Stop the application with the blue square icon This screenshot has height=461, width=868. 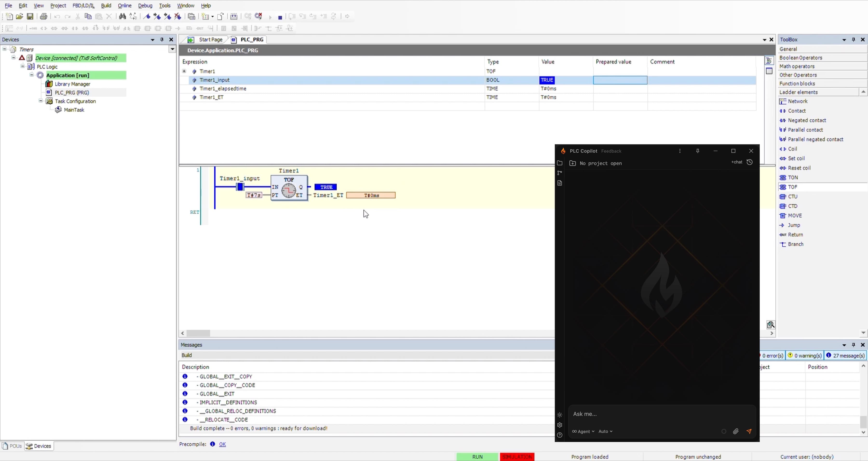280,17
